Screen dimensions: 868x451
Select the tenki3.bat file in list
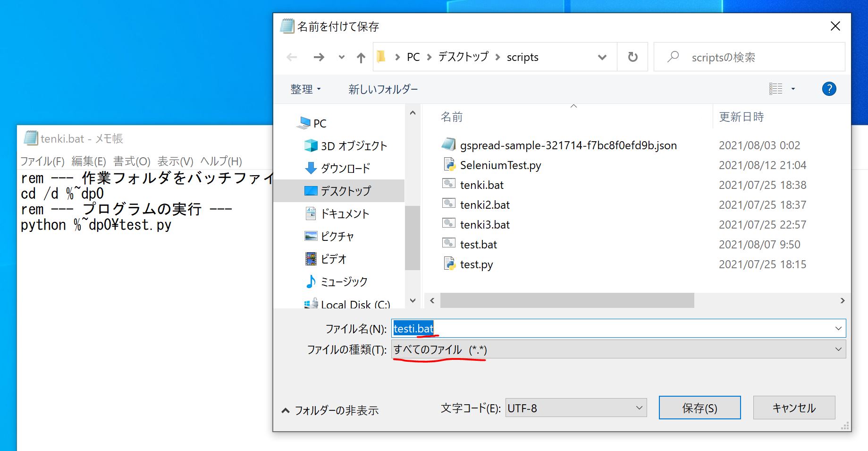click(x=485, y=225)
